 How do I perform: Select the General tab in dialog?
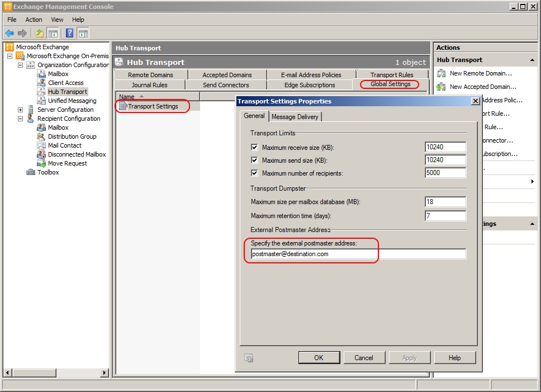click(x=254, y=116)
